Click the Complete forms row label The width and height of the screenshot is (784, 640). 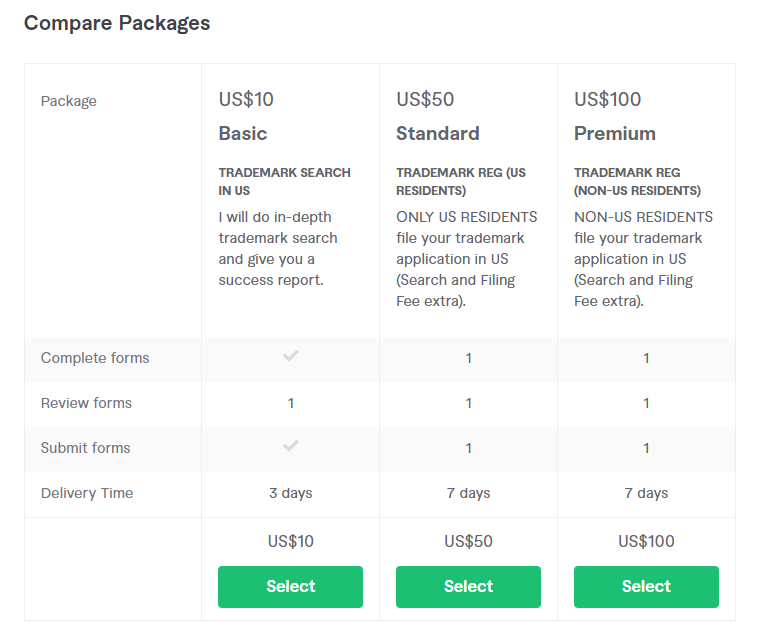[x=95, y=358]
